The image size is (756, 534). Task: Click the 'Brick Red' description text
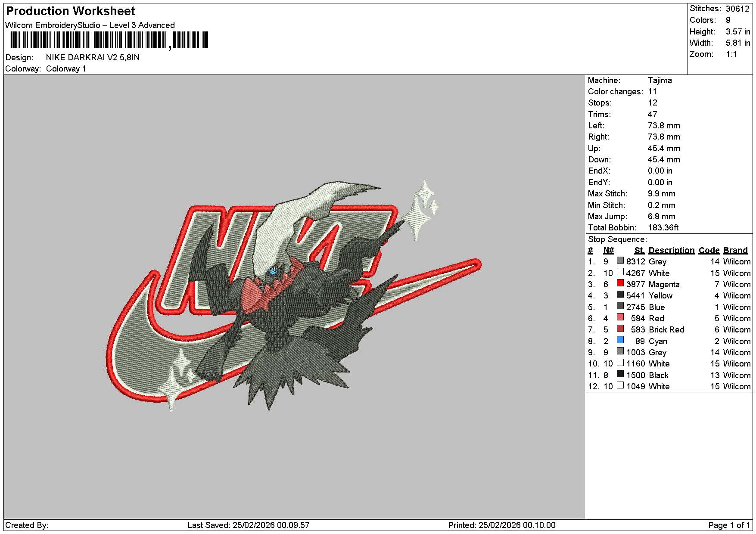pyautogui.click(x=666, y=330)
